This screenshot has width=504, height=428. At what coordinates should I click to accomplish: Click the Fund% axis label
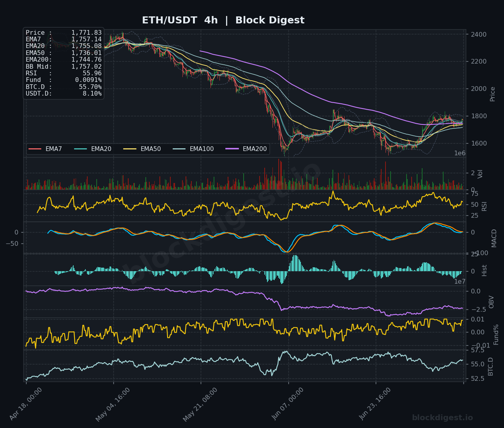496,334
